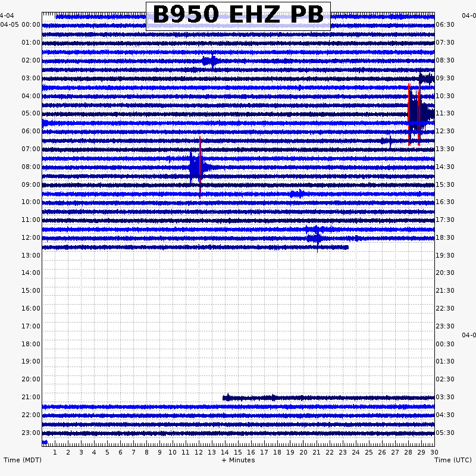Click the 20:30 UTC time label

(x=445, y=273)
